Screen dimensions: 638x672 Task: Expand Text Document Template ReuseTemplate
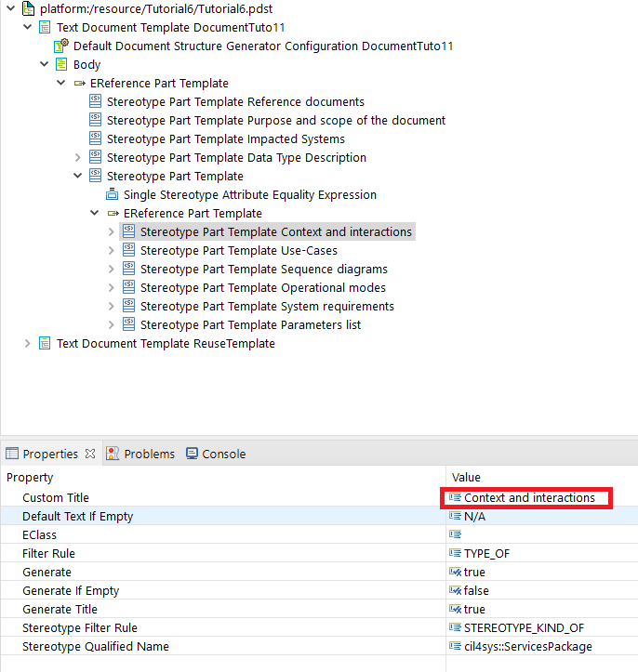[x=28, y=343]
